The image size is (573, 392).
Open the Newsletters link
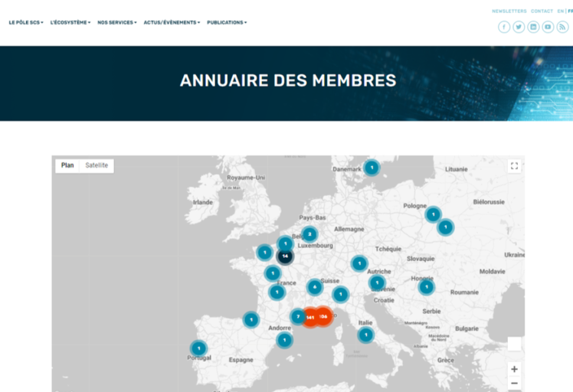(509, 11)
